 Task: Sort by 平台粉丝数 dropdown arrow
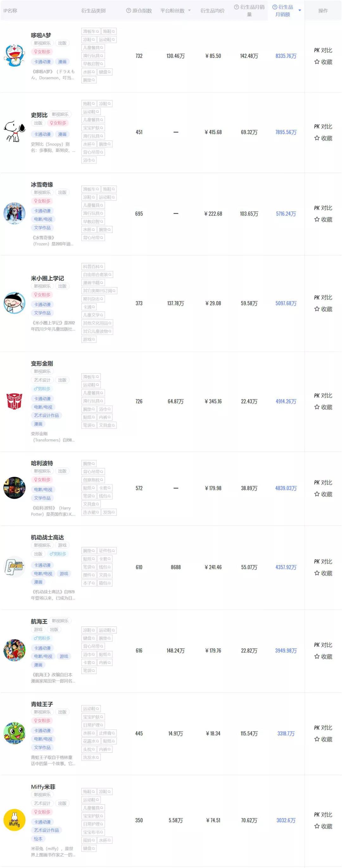(189, 11)
